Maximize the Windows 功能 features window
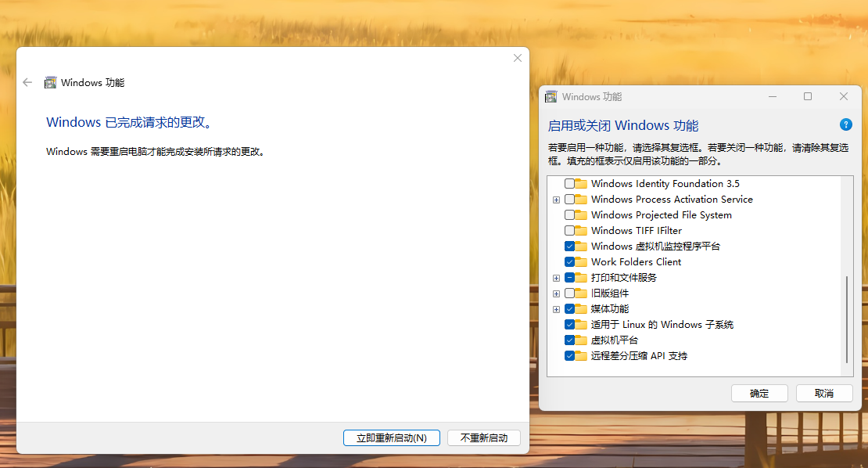This screenshot has height=468, width=868. 808,96
